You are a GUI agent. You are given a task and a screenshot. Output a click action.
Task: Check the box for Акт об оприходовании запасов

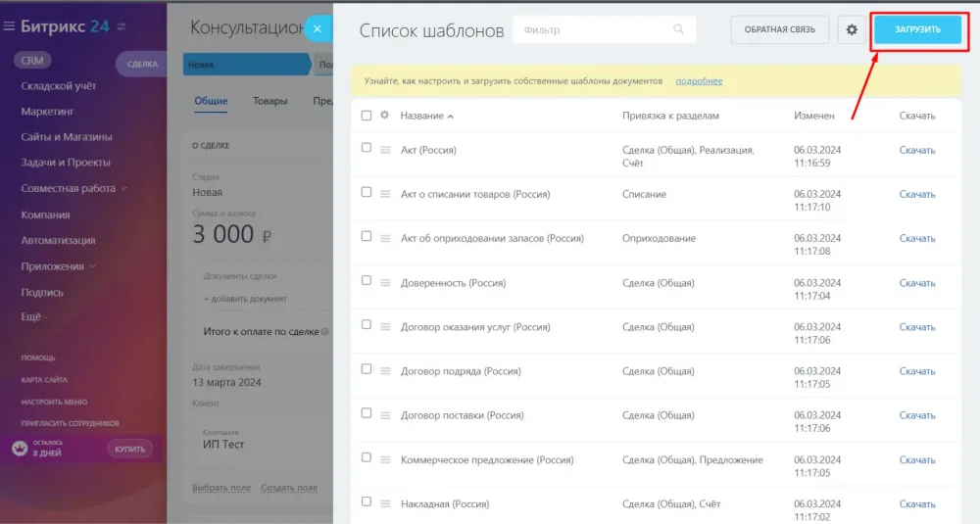[x=367, y=236]
